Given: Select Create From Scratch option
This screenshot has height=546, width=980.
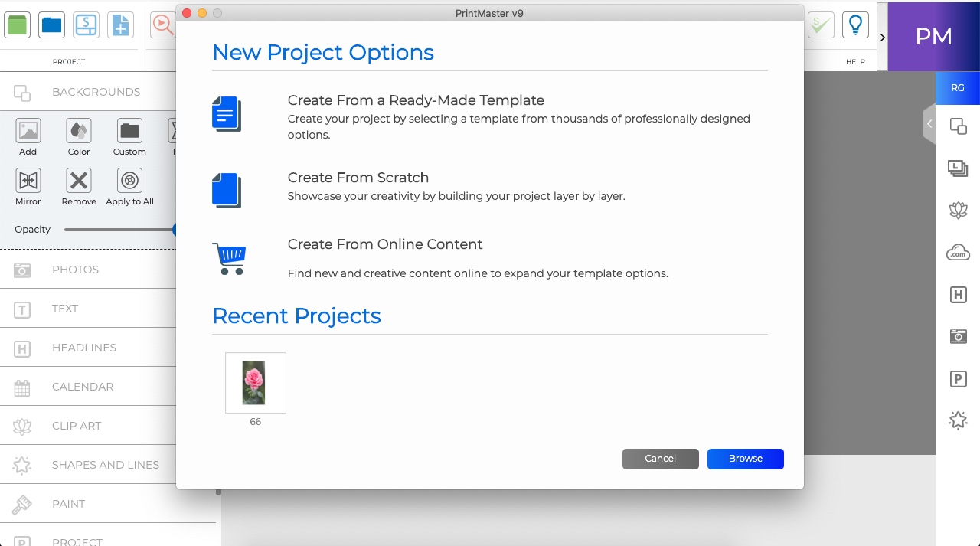Looking at the screenshot, I should 358,178.
